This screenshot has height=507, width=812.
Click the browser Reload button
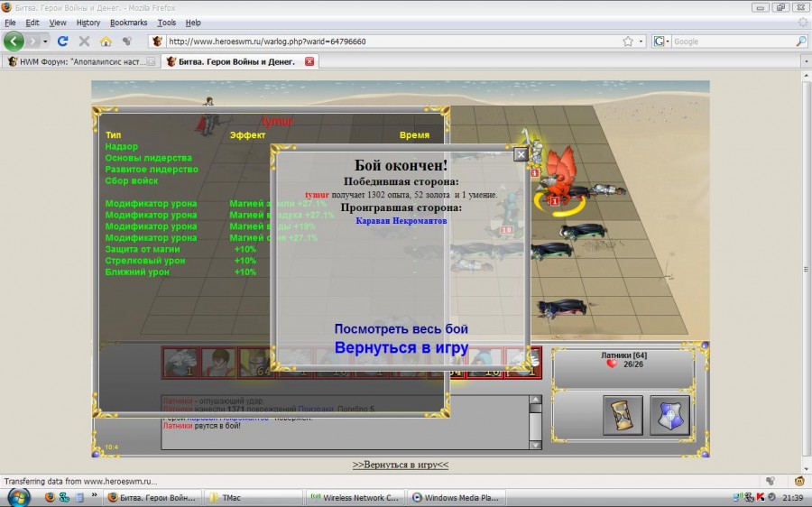click(62, 41)
